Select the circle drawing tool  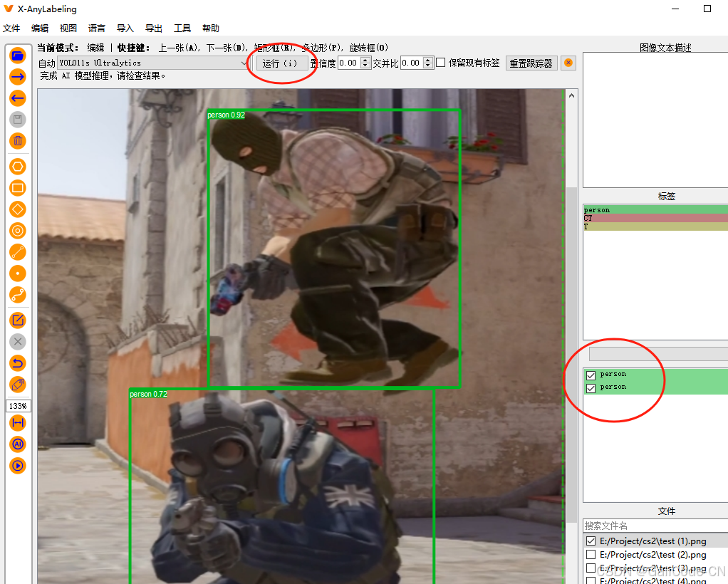pyautogui.click(x=18, y=231)
